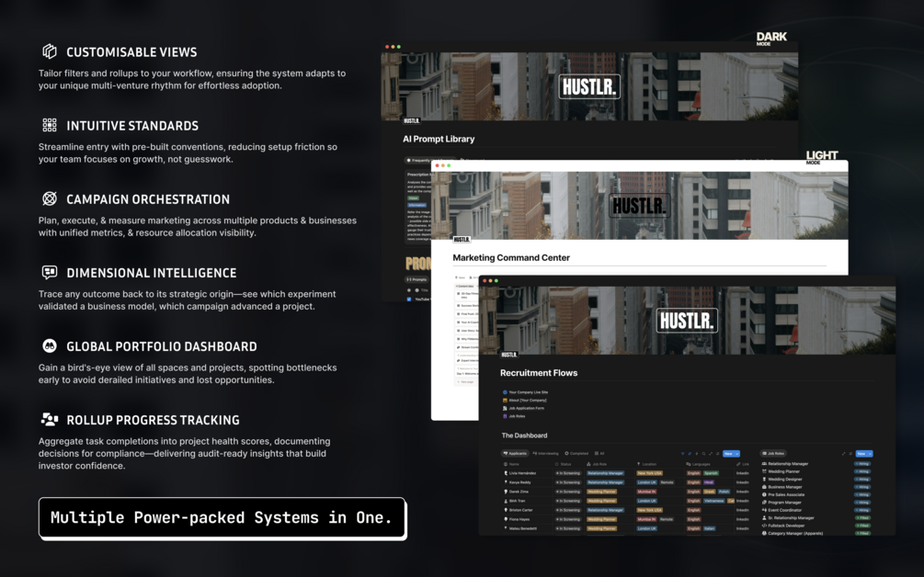Select the Job Roles view tab
924x577 pixels.
tap(773, 453)
